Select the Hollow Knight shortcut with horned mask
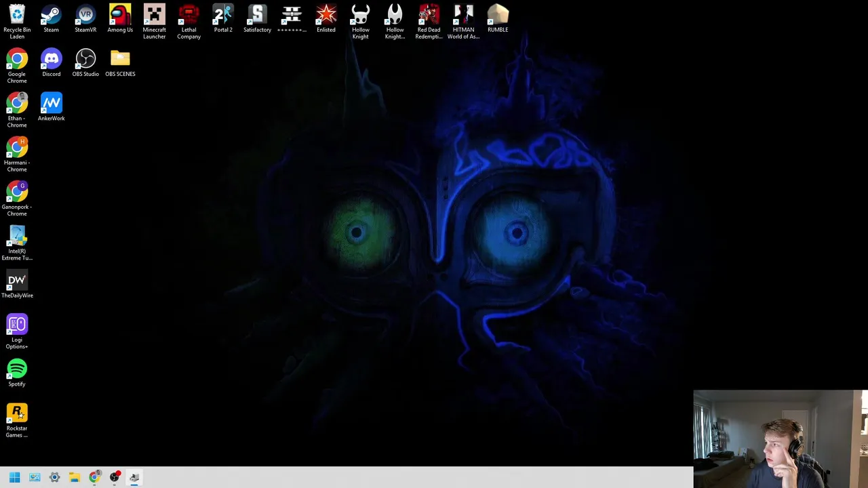Image resolution: width=868 pixels, height=488 pixels. pyautogui.click(x=360, y=22)
